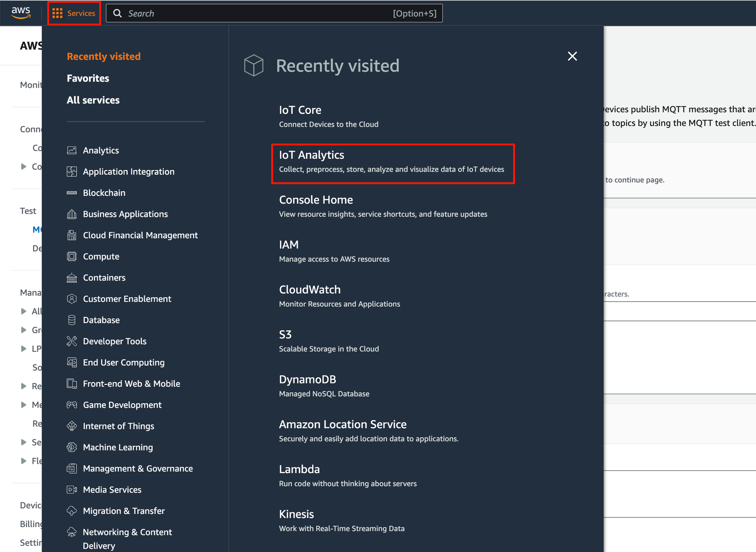
Task: Click the Containers category icon
Action: pos(72,278)
